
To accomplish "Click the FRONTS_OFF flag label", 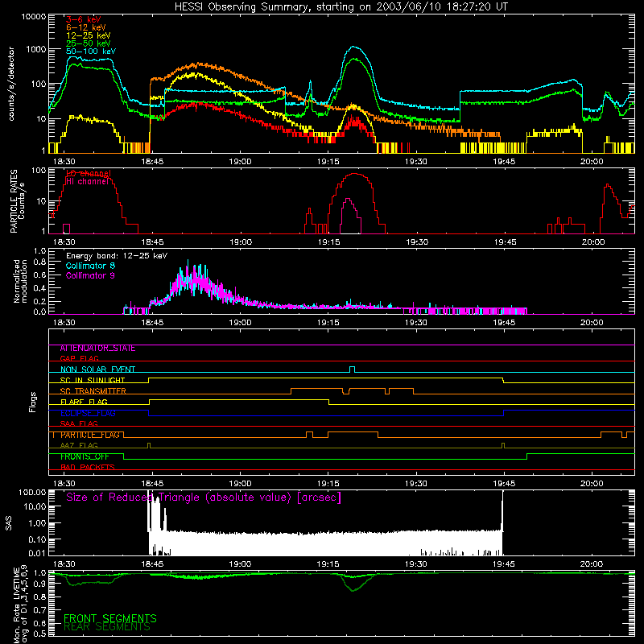I will tap(85, 456).
